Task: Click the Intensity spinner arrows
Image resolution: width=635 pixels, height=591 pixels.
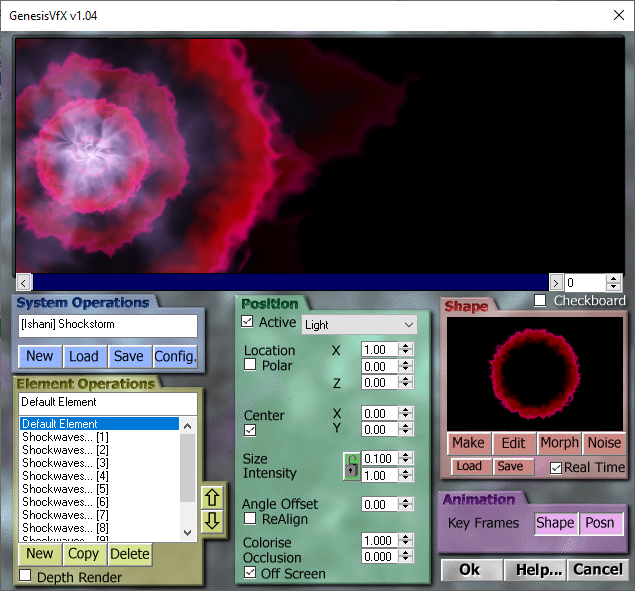Action: tap(405, 475)
